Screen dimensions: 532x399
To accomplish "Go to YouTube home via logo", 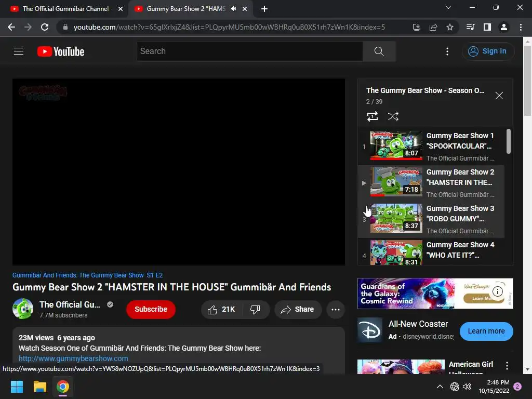I will point(61,51).
